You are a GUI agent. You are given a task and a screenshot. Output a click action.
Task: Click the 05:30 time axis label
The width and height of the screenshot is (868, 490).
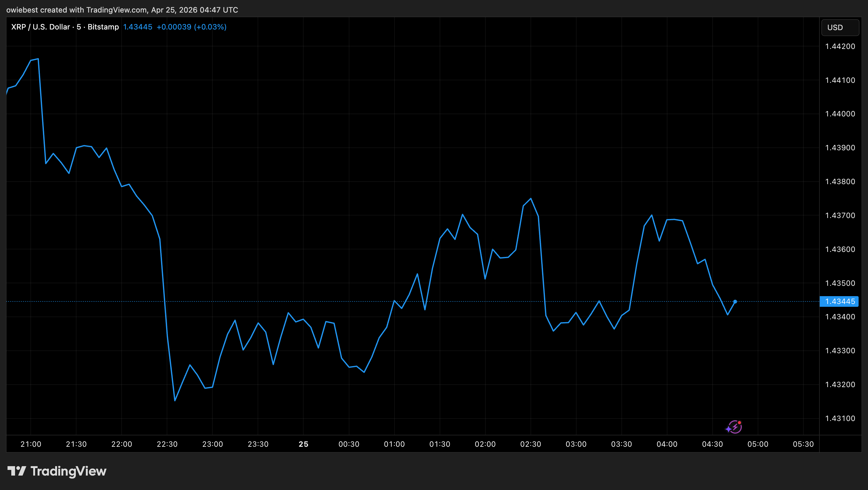point(803,444)
